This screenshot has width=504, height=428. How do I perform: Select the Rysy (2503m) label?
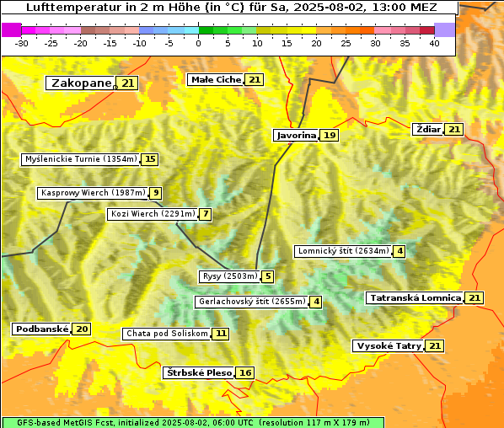point(230,276)
